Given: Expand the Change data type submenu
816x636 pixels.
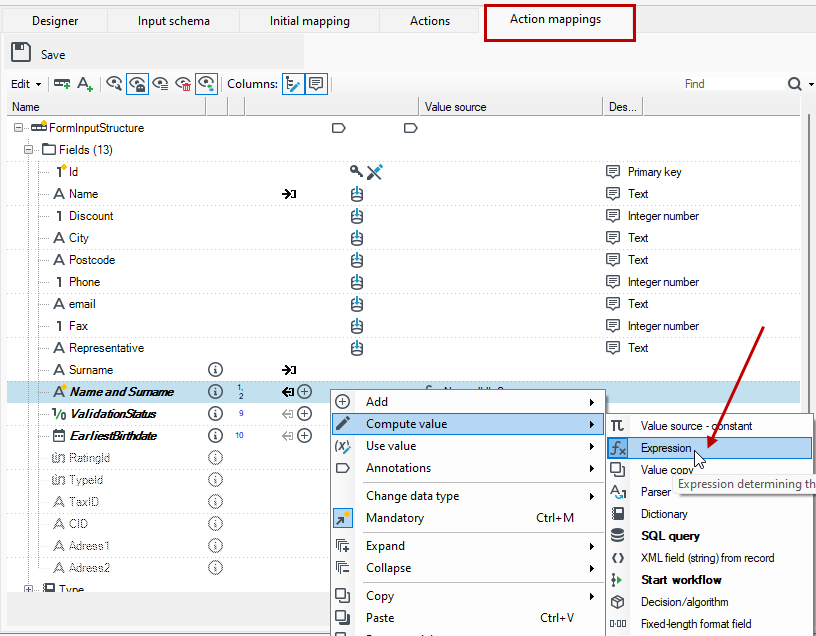Looking at the screenshot, I should [467, 496].
